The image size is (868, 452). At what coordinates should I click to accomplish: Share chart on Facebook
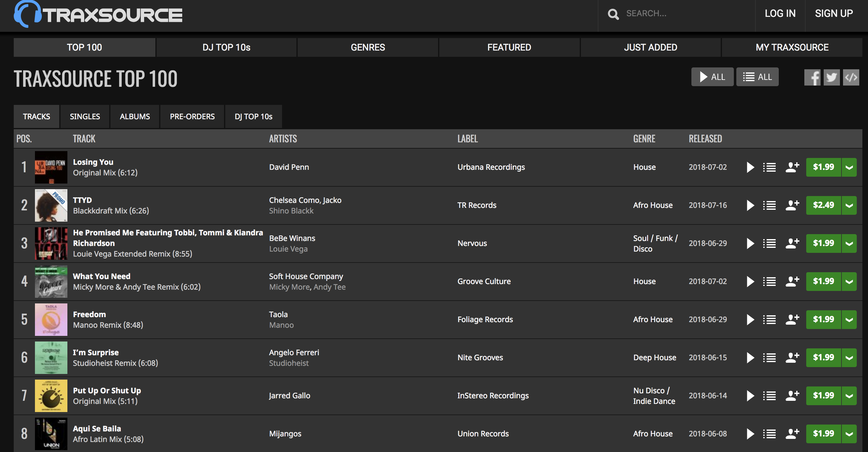pos(812,77)
